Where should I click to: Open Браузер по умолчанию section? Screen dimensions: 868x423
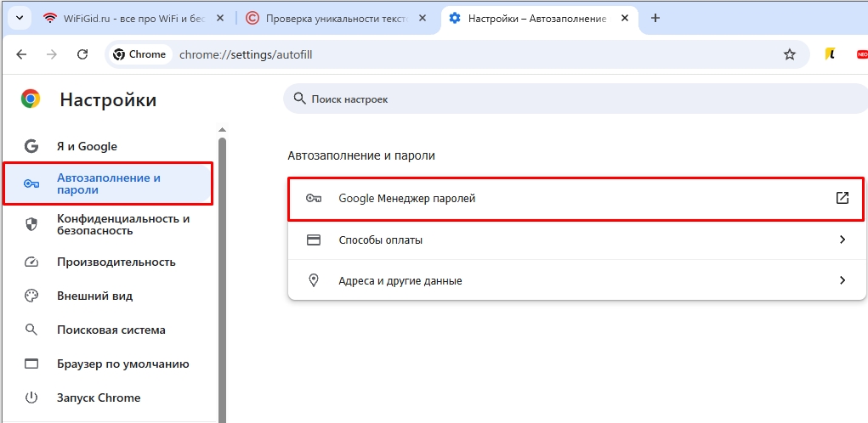tap(108, 364)
